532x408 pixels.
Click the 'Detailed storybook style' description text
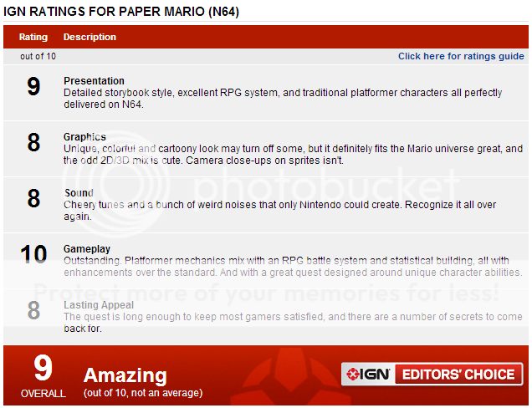click(283, 99)
